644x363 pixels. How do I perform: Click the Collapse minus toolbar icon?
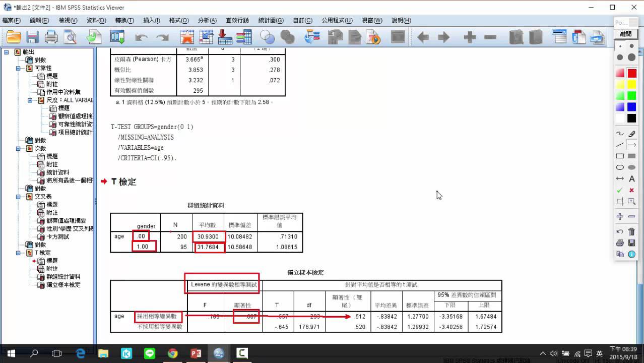tap(490, 37)
